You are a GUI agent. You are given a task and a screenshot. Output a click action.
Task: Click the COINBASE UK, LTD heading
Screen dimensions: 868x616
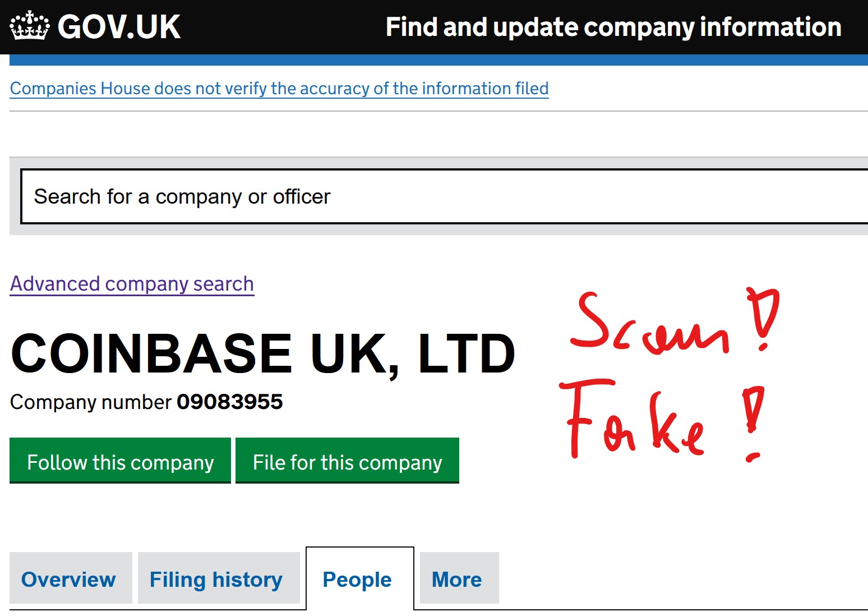tap(262, 354)
